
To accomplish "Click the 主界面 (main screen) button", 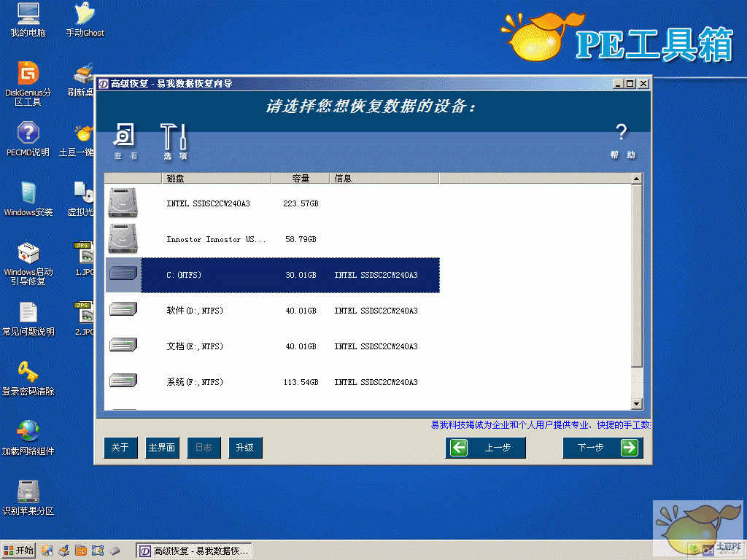I will tap(162, 448).
